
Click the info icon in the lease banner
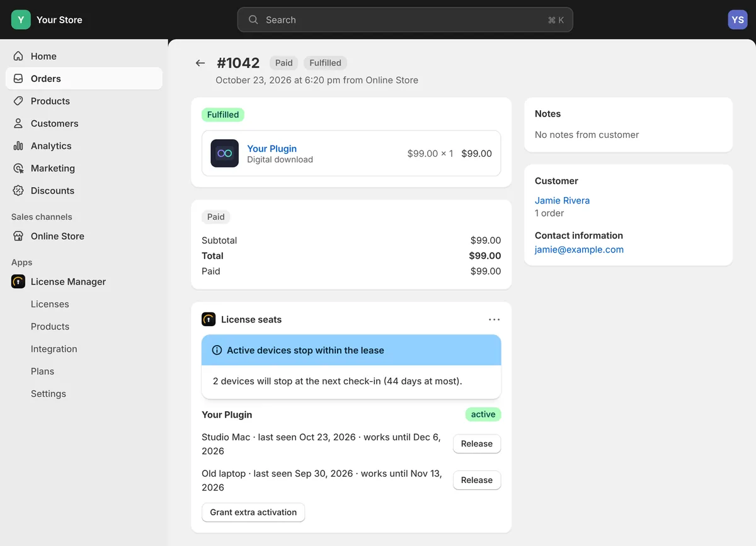(217, 350)
